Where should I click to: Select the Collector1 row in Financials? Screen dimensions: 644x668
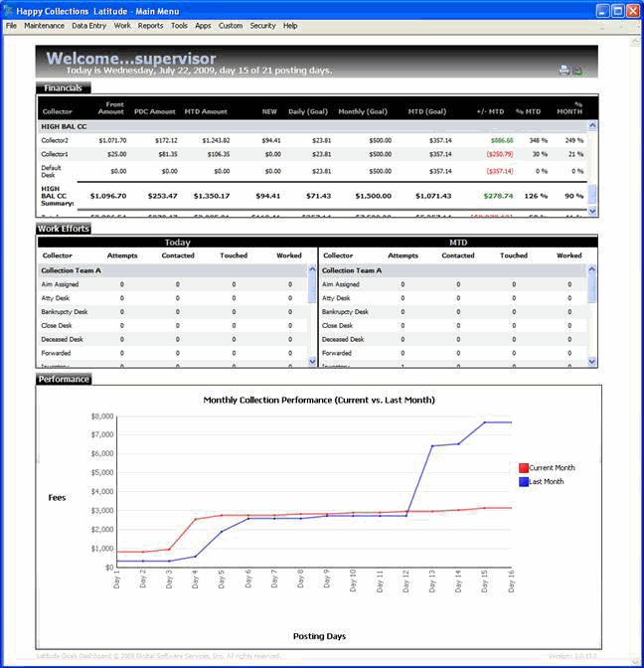313,154
